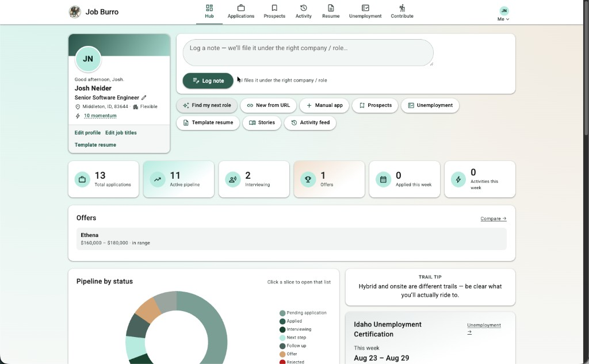
Task: Open Edit job titles link
Action: (121, 133)
